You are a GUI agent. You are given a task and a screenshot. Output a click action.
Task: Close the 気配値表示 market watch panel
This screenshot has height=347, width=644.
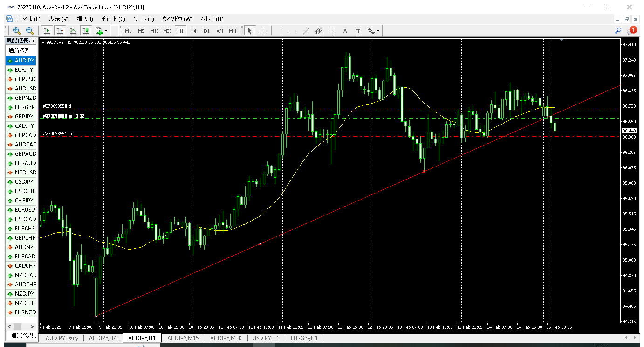(x=34, y=41)
